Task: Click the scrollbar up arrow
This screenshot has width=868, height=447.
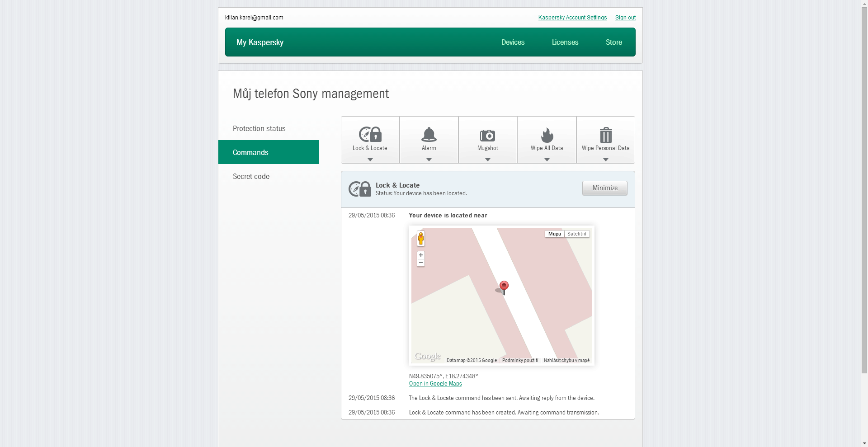Action: [x=864, y=3]
